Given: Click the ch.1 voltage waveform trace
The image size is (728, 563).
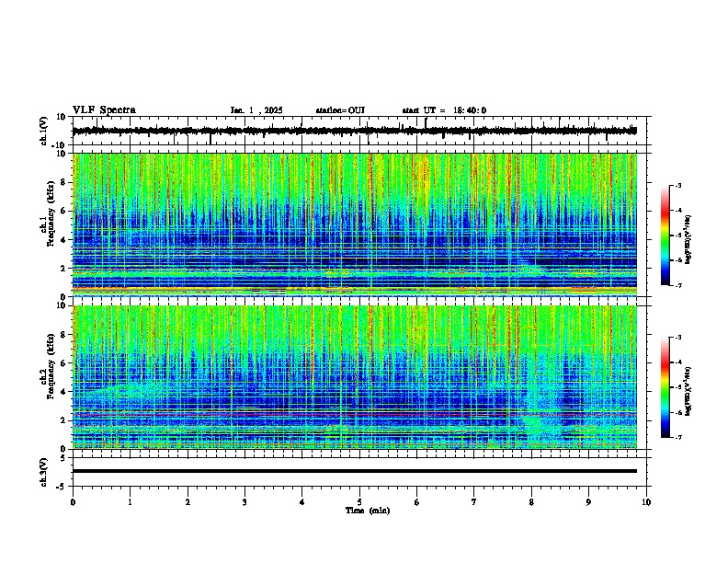Looking at the screenshot, I should [x=355, y=131].
